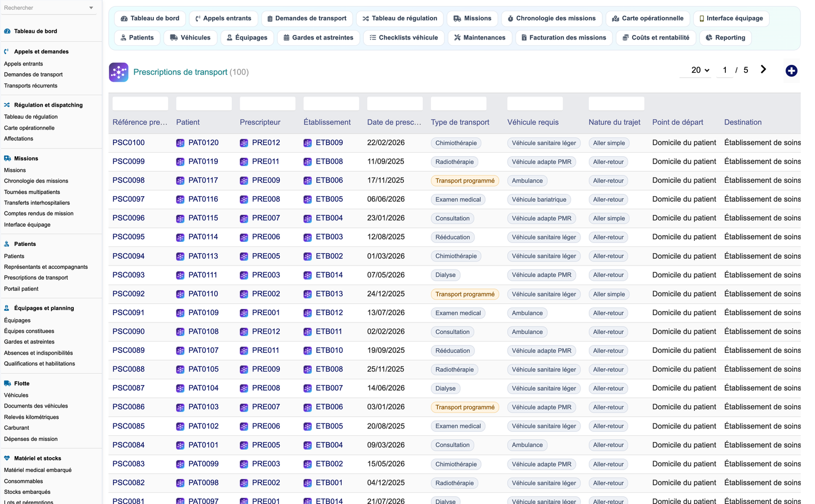Click Aller simple tag in PSC0092 row
Image resolution: width=815 pixels, height=504 pixels.
pos(609,294)
